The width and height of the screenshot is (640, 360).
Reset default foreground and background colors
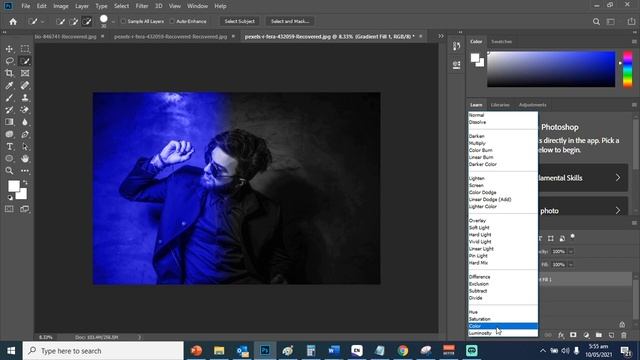click(x=10, y=198)
